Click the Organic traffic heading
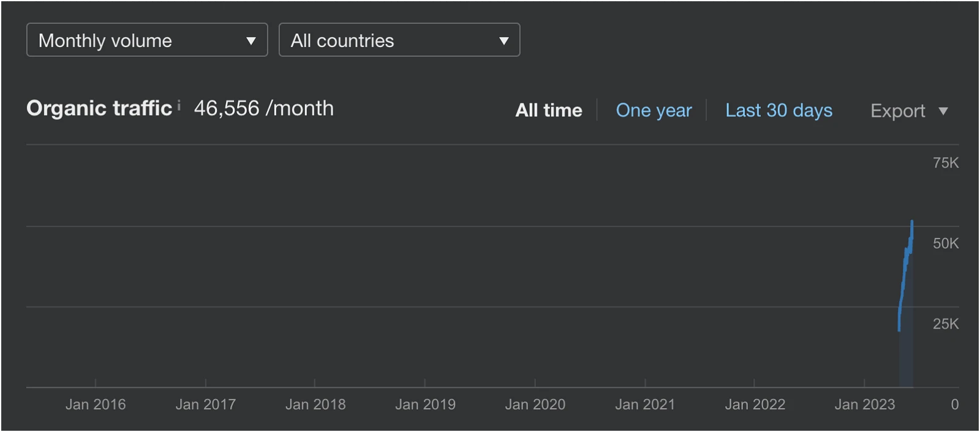 click(99, 108)
